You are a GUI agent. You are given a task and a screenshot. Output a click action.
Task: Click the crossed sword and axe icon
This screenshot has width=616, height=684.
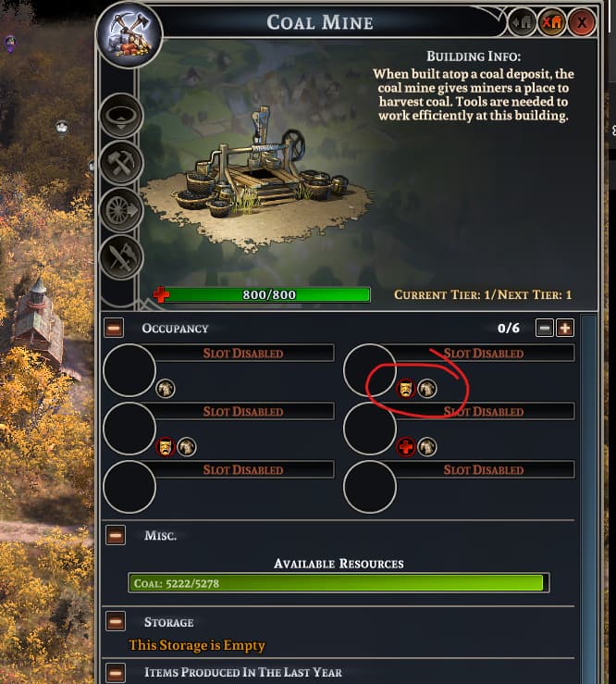(121, 258)
